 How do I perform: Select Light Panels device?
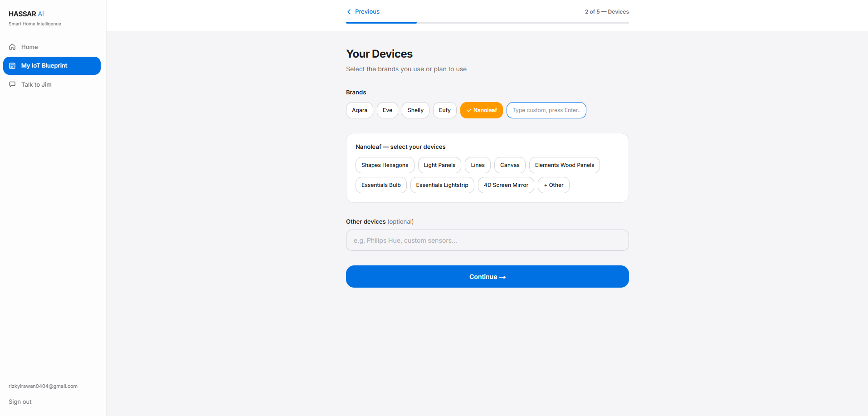coord(439,165)
